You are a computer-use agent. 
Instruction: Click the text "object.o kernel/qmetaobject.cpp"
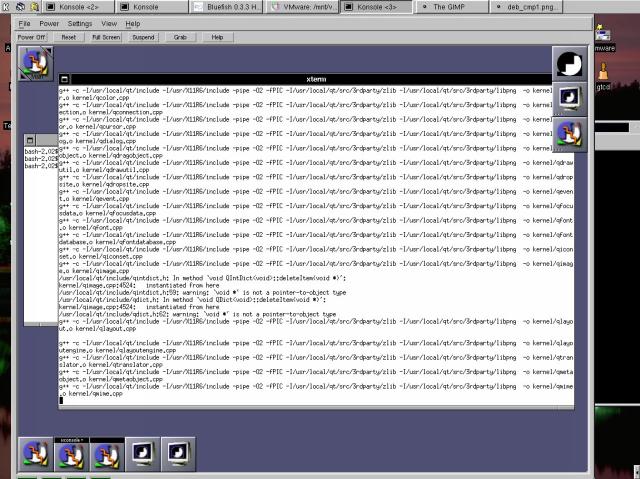click(x=111, y=379)
